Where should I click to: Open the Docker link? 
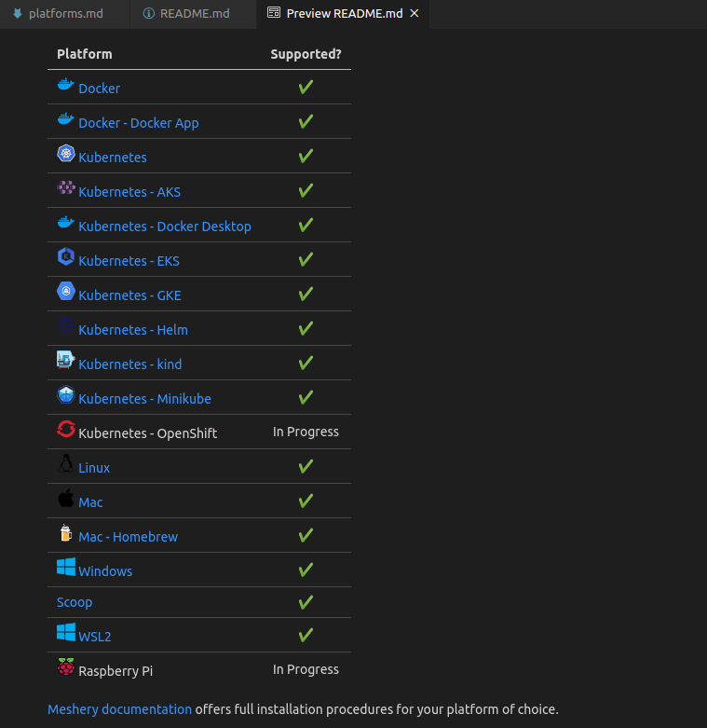pos(100,89)
